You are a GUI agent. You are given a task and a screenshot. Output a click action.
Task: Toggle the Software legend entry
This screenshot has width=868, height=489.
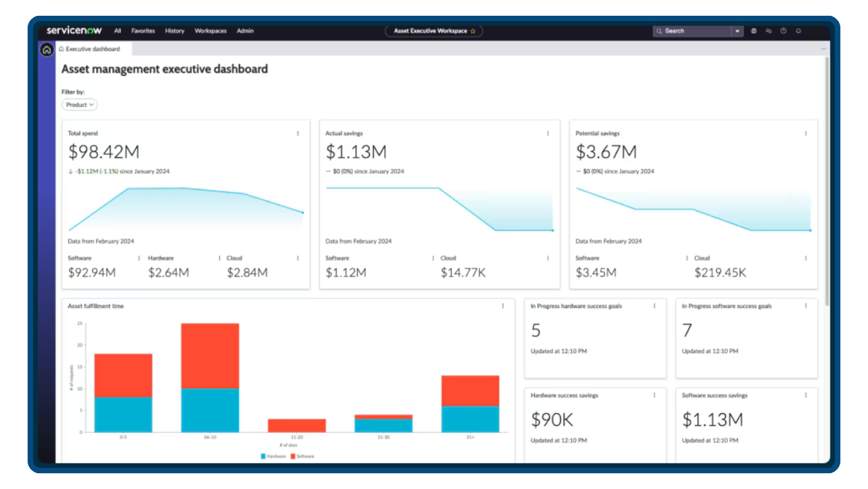(x=306, y=456)
